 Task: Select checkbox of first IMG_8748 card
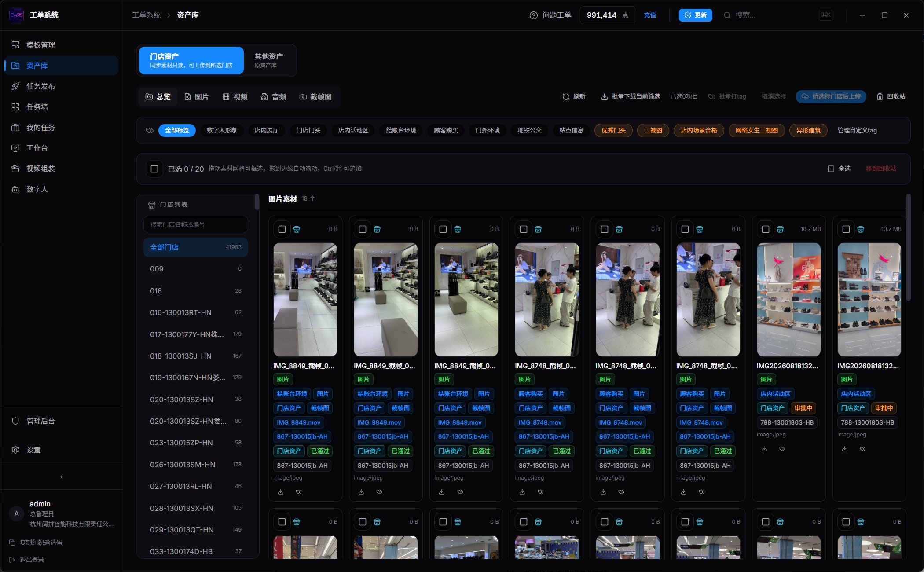click(524, 229)
